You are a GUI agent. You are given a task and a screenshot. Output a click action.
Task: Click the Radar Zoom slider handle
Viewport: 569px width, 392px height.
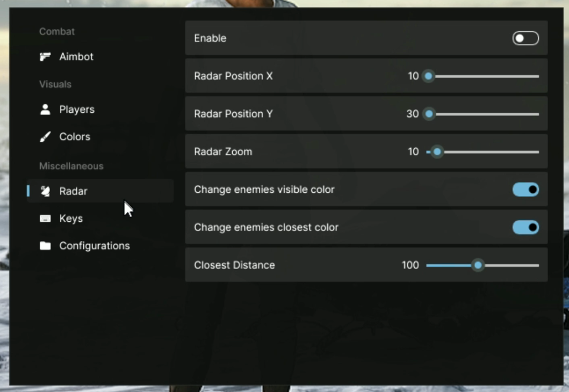point(437,152)
